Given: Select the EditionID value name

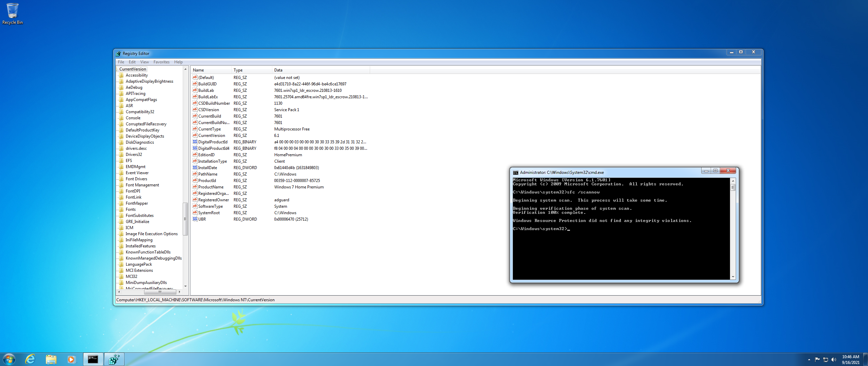Looking at the screenshot, I should point(206,155).
